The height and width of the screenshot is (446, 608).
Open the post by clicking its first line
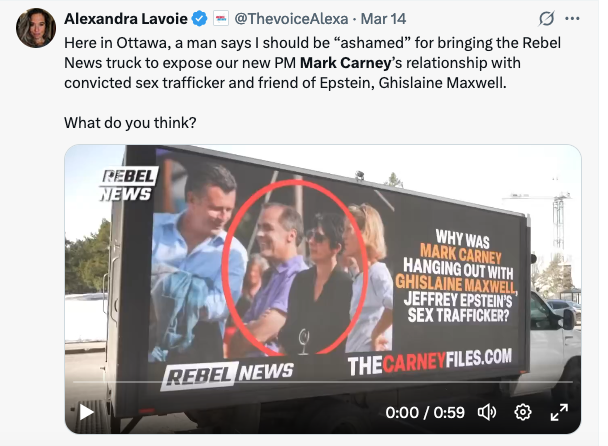(x=312, y=43)
